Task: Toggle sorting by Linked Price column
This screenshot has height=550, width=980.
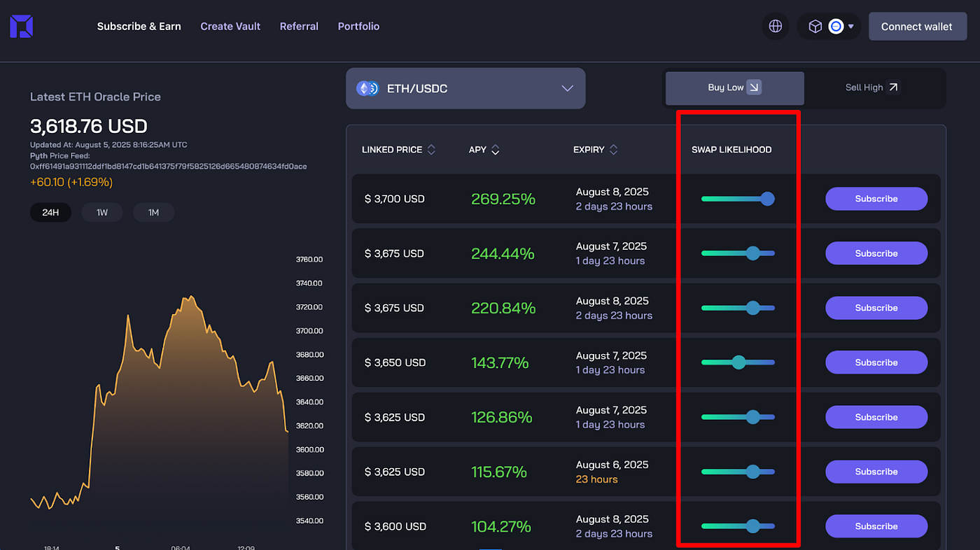Action: click(x=431, y=149)
